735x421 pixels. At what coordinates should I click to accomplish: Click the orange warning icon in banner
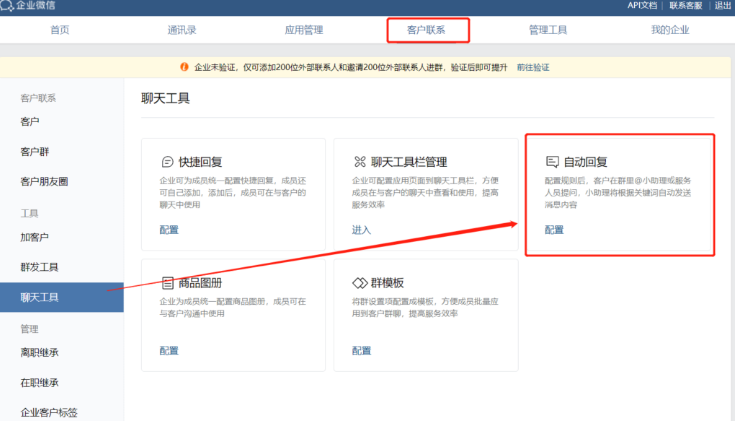click(x=184, y=67)
